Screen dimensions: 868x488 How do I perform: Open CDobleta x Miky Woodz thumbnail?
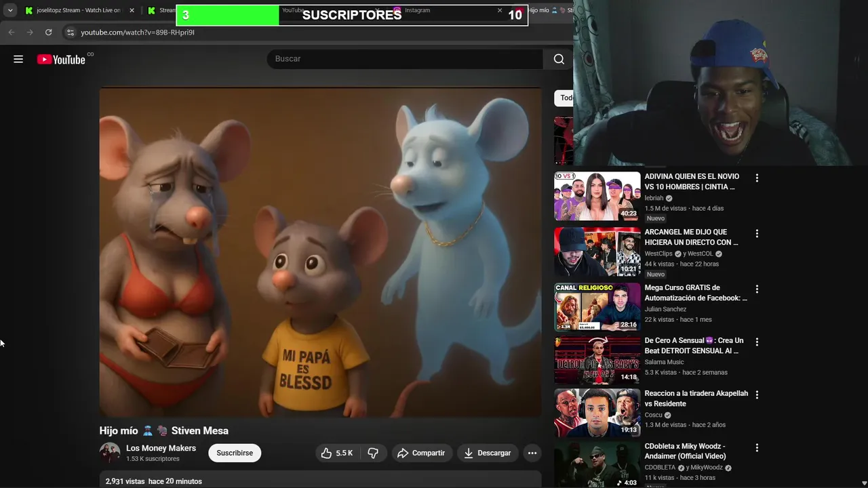click(x=597, y=464)
